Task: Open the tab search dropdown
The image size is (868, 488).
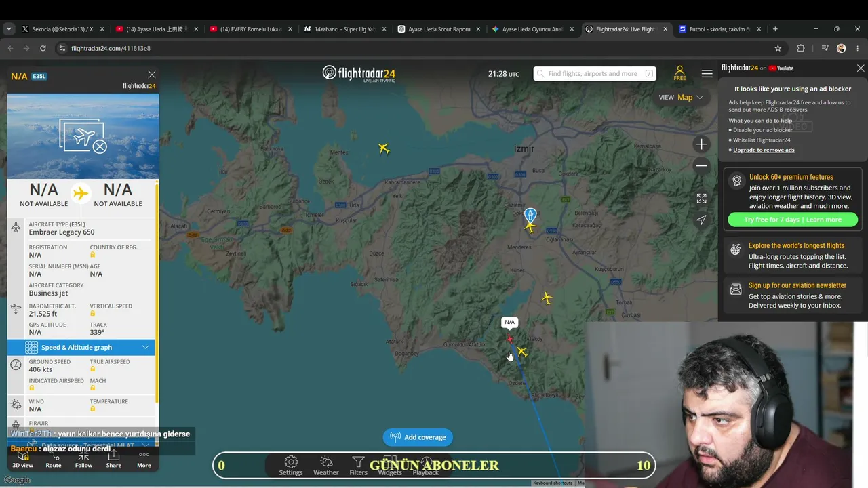Action: [x=9, y=29]
